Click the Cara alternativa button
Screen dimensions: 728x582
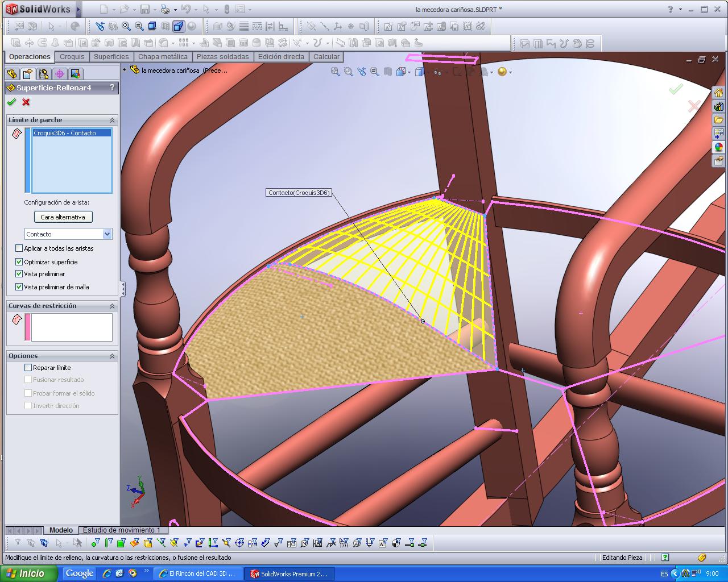point(63,217)
